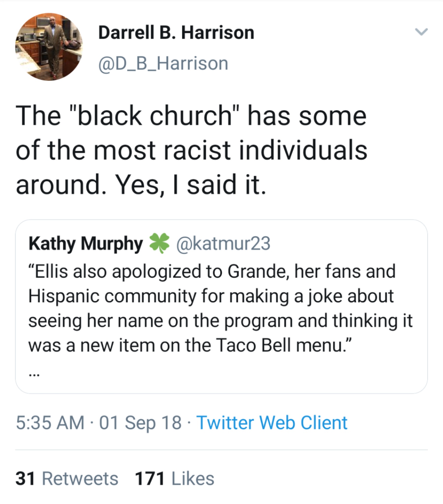Click the @katmur23 handle

tap(223, 244)
